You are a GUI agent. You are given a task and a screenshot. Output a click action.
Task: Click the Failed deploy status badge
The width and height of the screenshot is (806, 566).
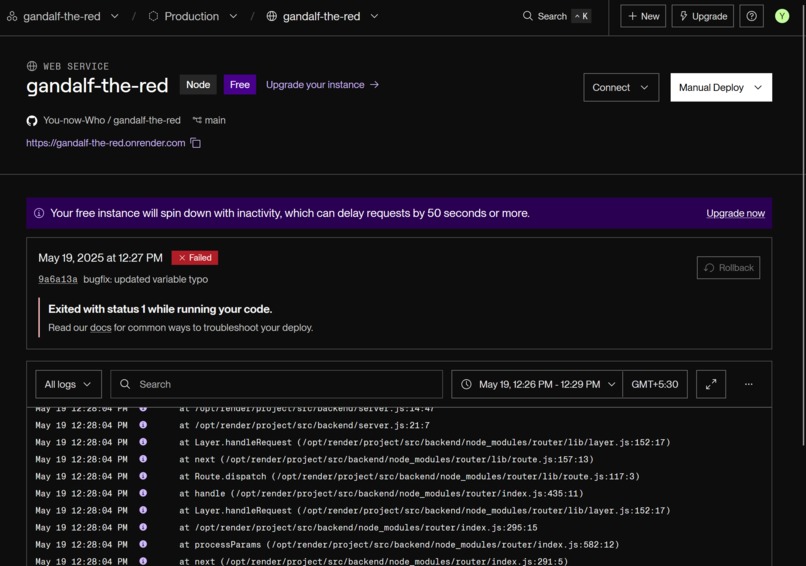[x=195, y=258]
